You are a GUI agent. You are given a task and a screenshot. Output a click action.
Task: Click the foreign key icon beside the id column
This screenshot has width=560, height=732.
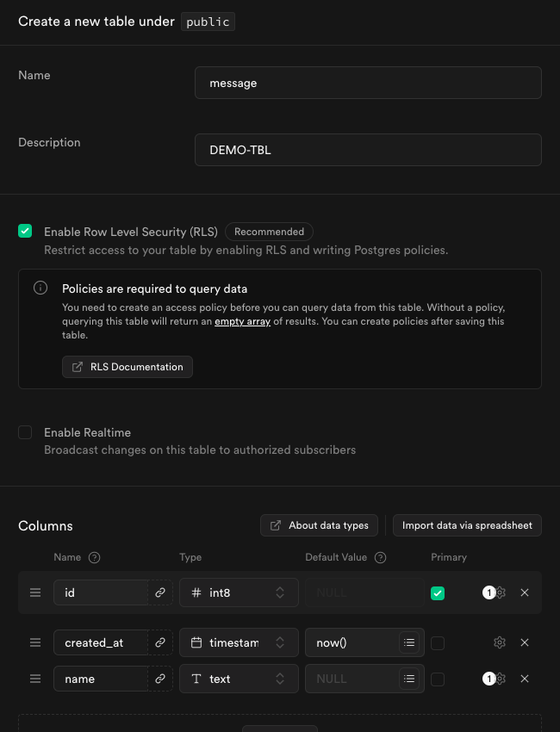(160, 592)
